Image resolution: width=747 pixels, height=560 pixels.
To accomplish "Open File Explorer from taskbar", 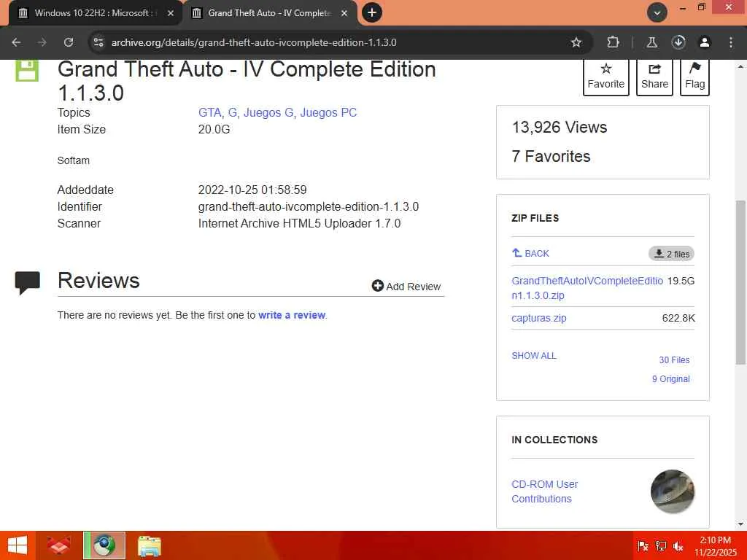I will coord(149,545).
